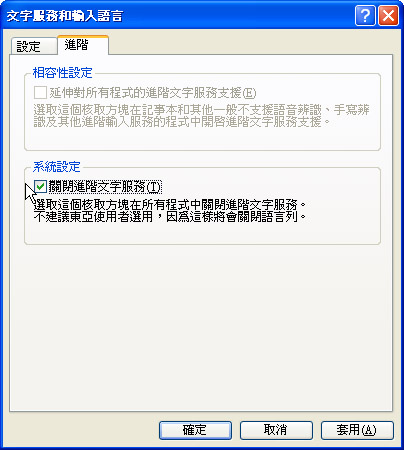The width and height of the screenshot is (404, 450).
Task: Click the 系統設定 group heading
Action: pyautogui.click(x=57, y=166)
